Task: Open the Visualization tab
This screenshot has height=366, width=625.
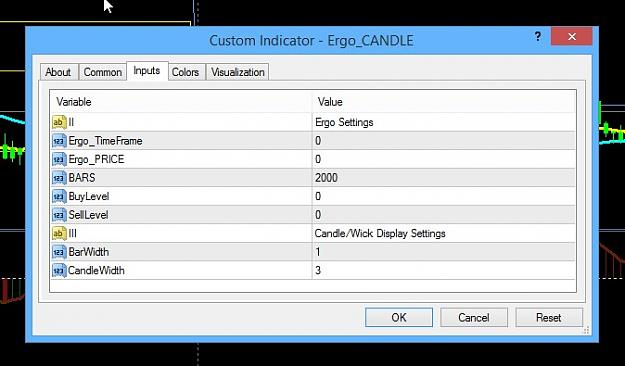Action: click(x=238, y=72)
